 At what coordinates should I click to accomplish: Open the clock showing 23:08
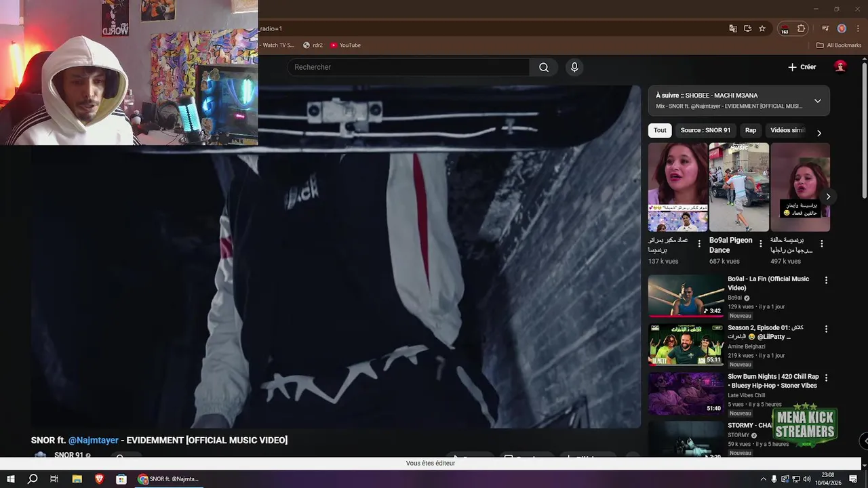coord(828,479)
